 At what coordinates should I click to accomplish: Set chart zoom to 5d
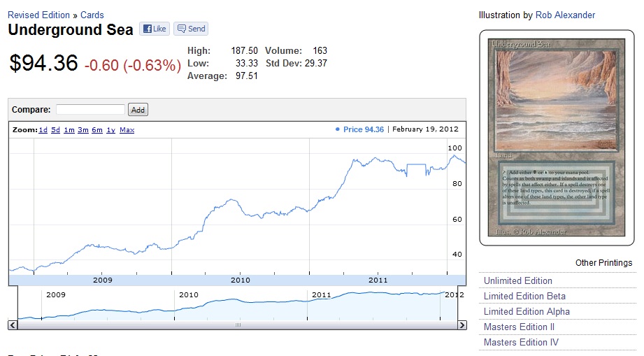(56, 130)
